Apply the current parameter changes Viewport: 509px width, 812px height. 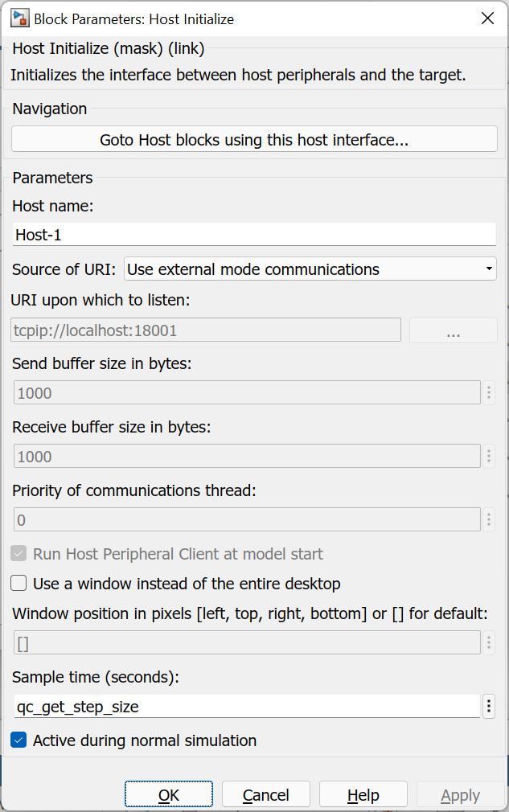click(460, 794)
